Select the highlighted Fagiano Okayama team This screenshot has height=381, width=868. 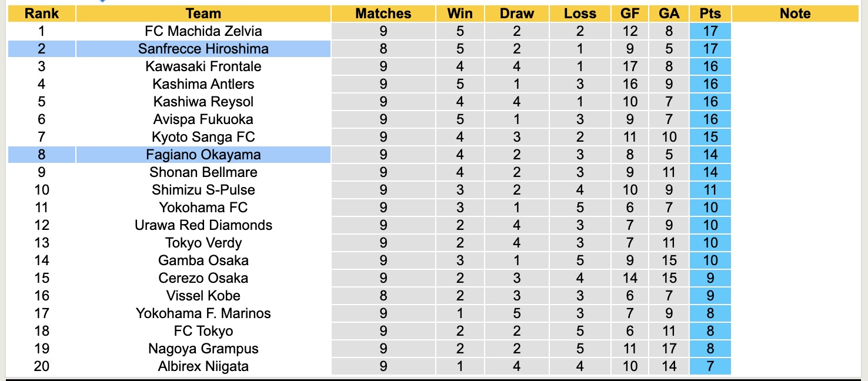203,155
